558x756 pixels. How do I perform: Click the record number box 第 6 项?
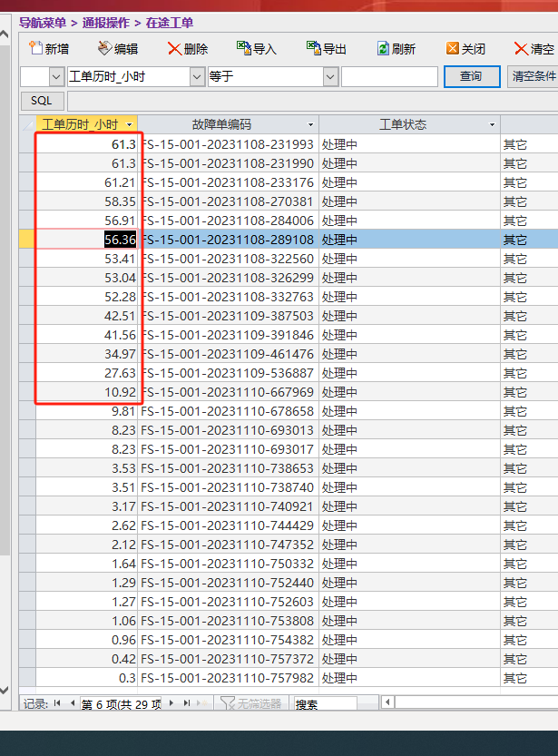point(121,704)
